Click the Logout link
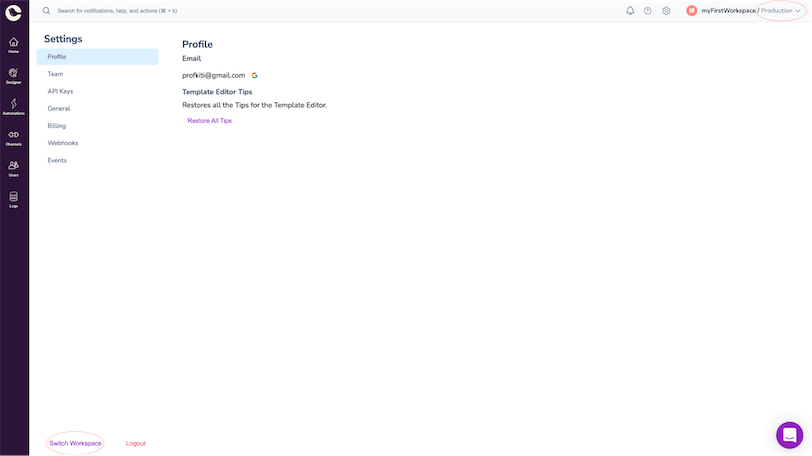 136,443
